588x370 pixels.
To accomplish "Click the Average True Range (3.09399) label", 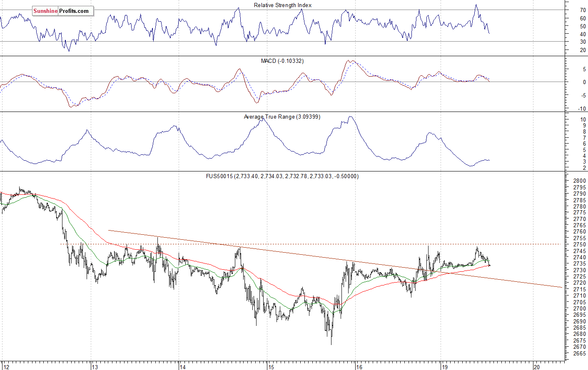I will pos(282,117).
